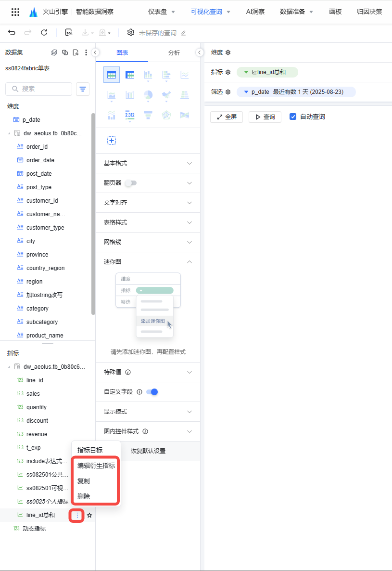392x571 pixels.
Task: Open the gear next to 筛选
Action: 228,92
